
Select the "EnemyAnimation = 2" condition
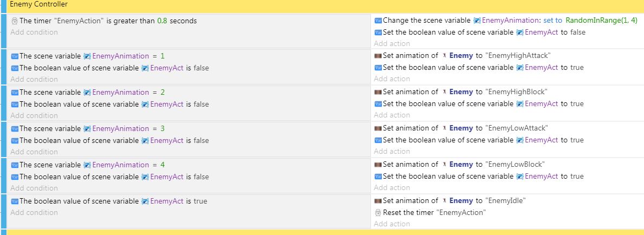coord(88,93)
